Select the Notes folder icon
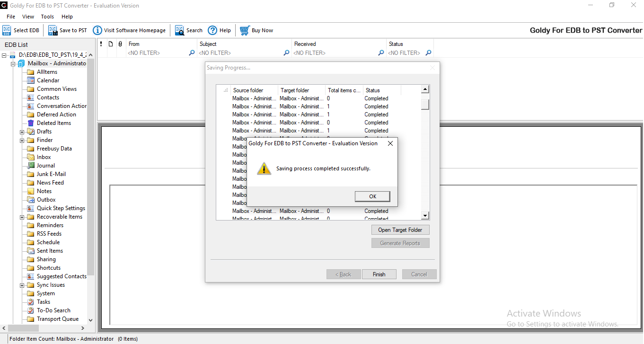 point(31,191)
